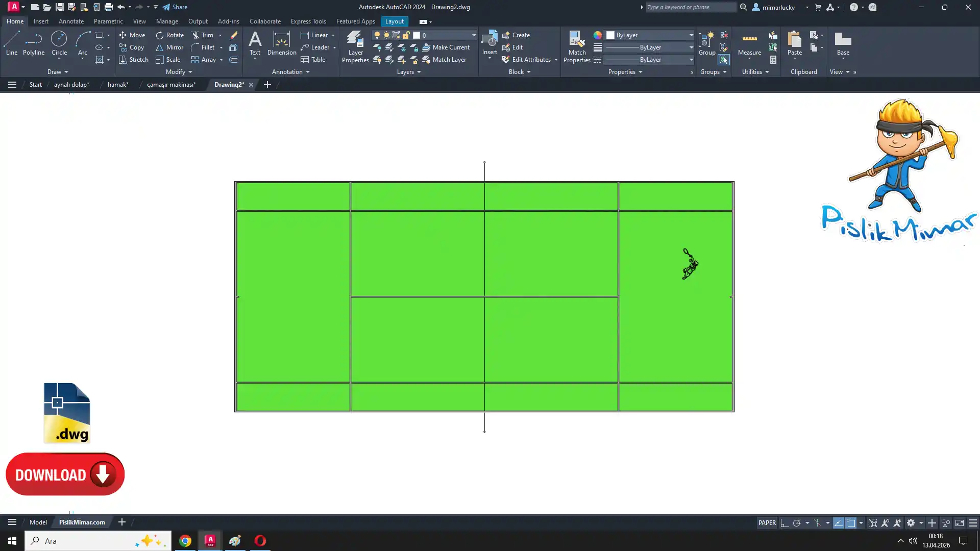Toggle ortho mode in status bar
Viewport: 980px width, 551px height.
click(785, 522)
